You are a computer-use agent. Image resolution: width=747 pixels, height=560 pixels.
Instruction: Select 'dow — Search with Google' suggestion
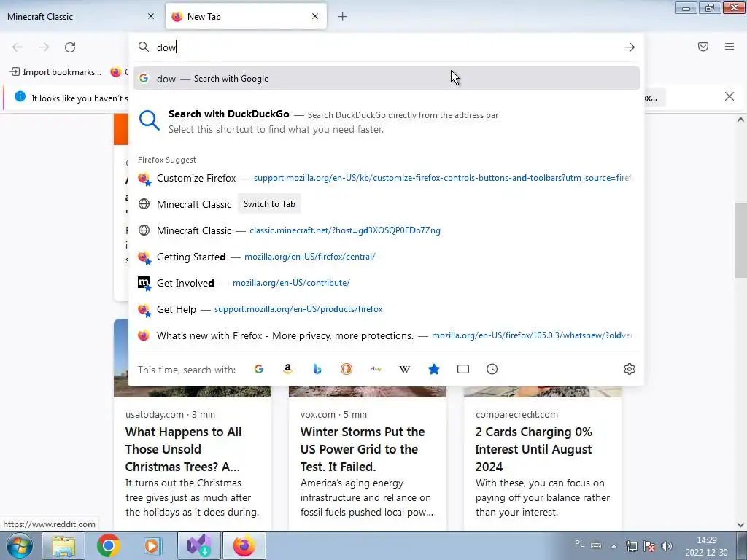pyautogui.click(x=387, y=79)
